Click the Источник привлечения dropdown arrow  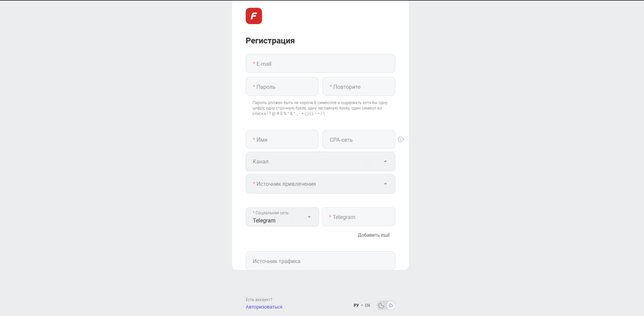385,184
